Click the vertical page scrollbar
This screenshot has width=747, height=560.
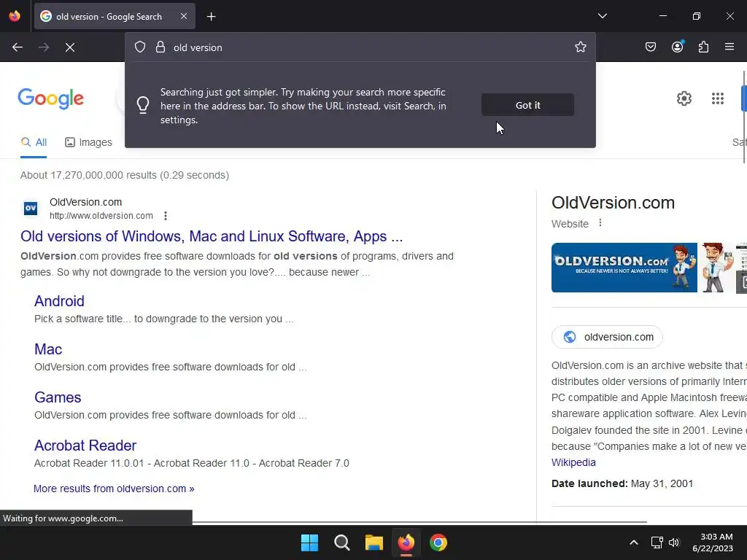click(x=744, y=117)
